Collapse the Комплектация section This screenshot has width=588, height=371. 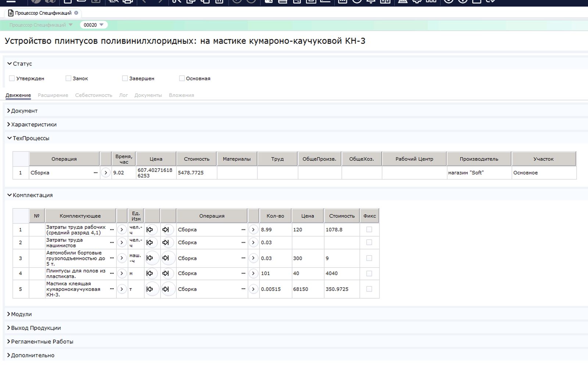10,195
